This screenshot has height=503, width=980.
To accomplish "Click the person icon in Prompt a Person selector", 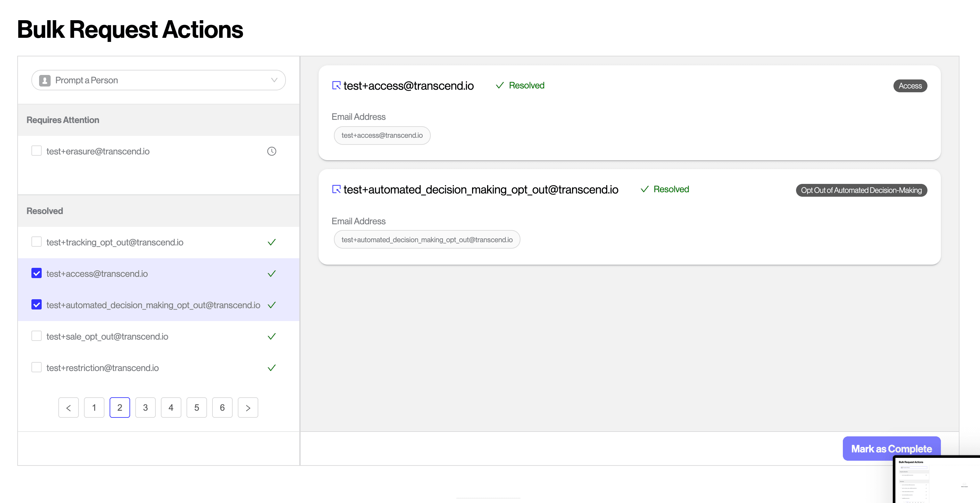I will click(x=45, y=80).
